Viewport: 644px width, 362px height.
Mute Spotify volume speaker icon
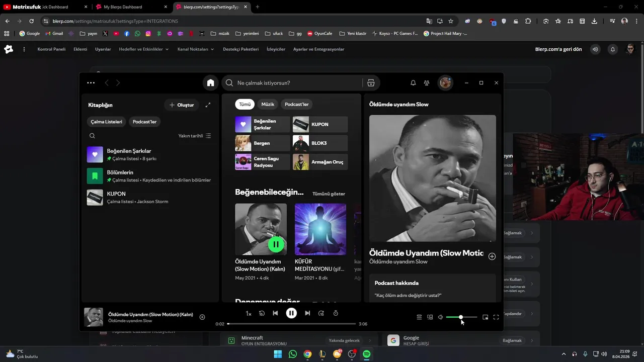441,317
